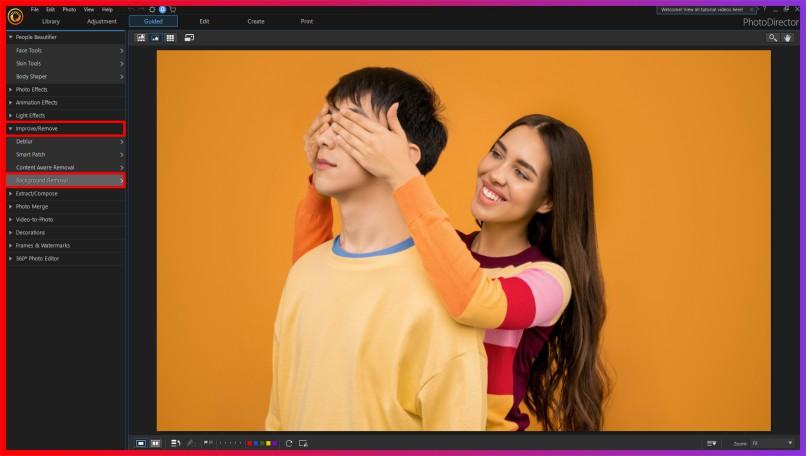This screenshot has height=456, width=806.
Task: Apply the red color label swatch
Action: (x=249, y=443)
